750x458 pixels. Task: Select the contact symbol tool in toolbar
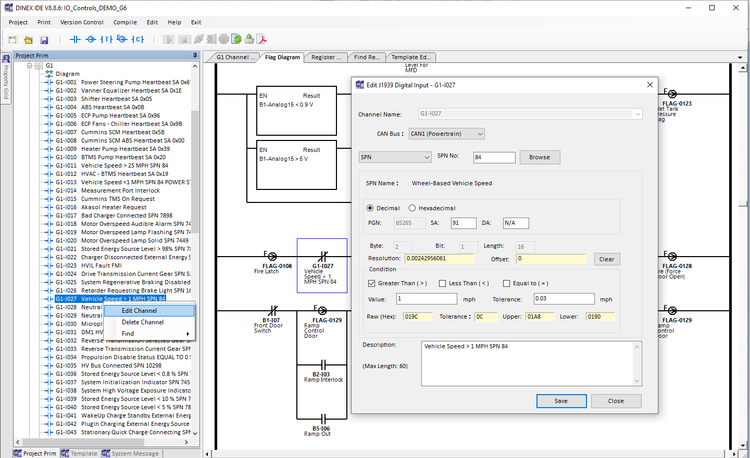click(75, 39)
